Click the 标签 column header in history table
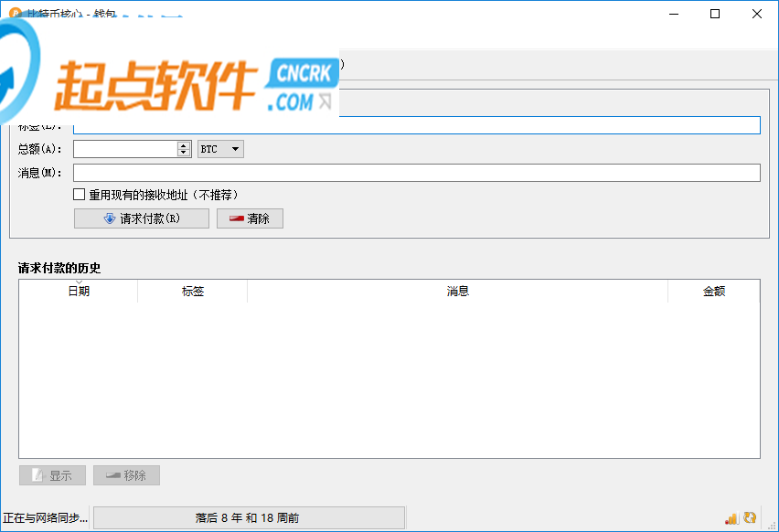 pyautogui.click(x=193, y=291)
